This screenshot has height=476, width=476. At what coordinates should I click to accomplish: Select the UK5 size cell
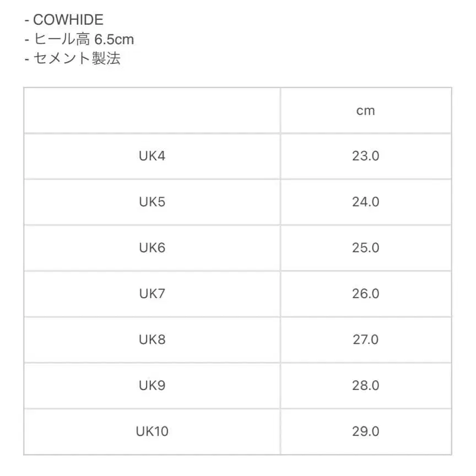point(152,202)
